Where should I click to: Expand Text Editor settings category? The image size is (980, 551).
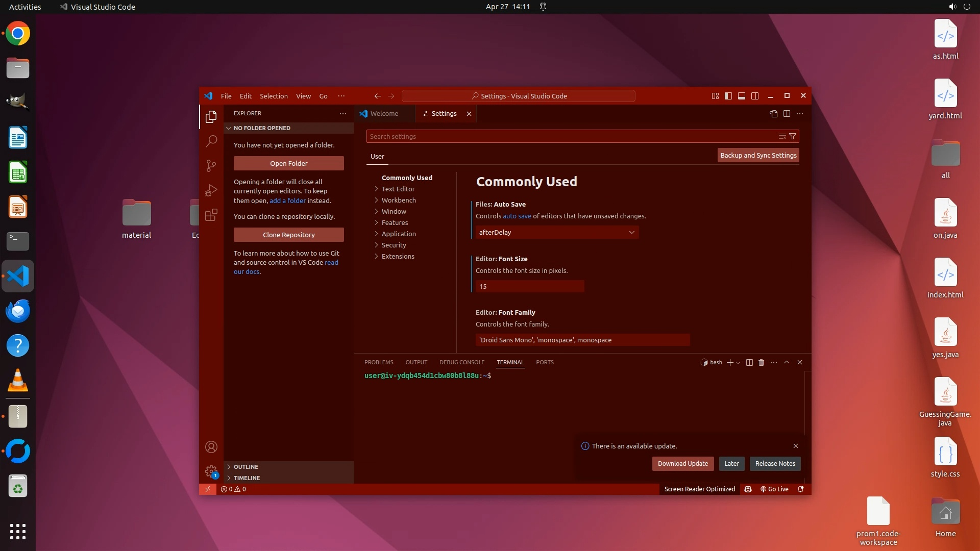[398, 189]
